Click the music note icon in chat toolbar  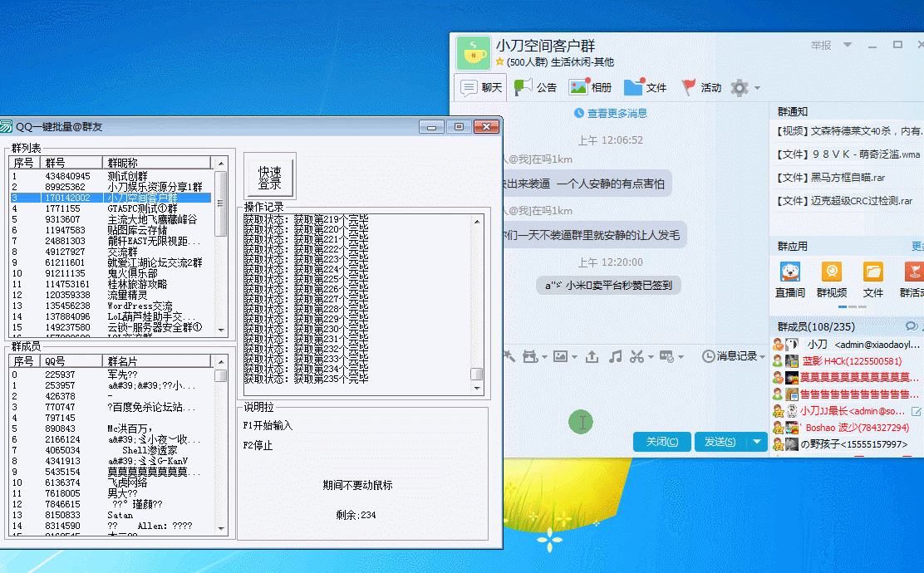click(x=615, y=356)
